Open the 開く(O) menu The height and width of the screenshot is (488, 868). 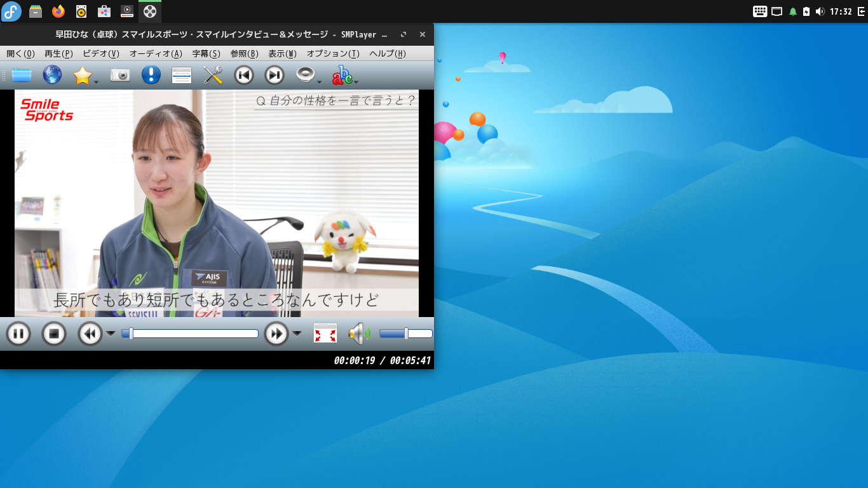click(x=21, y=54)
